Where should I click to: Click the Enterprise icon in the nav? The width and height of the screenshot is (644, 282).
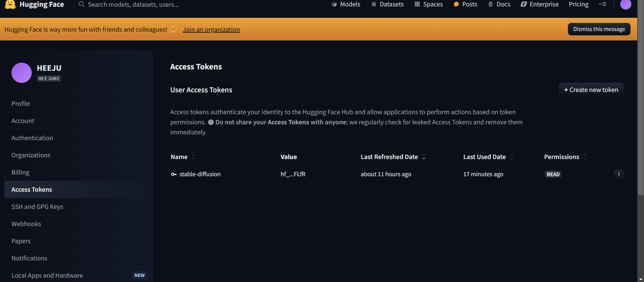[524, 4]
